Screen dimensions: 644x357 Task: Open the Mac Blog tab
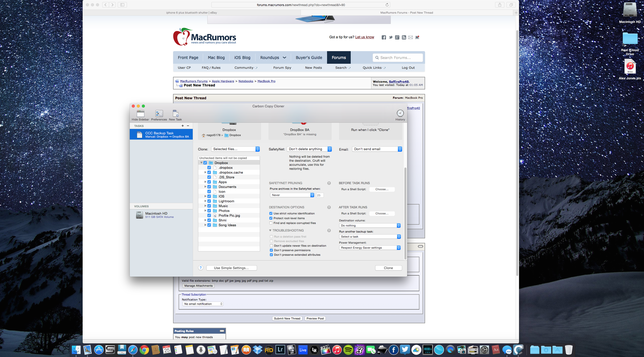click(x=216, y=57)
